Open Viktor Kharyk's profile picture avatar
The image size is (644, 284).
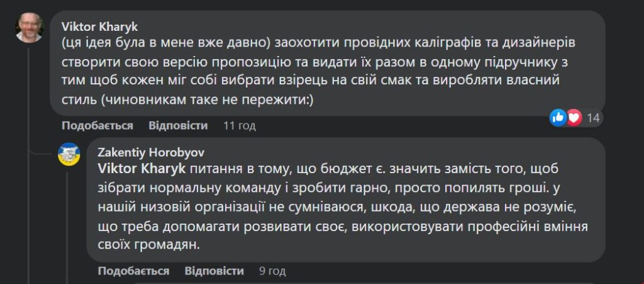pos(30,28)
